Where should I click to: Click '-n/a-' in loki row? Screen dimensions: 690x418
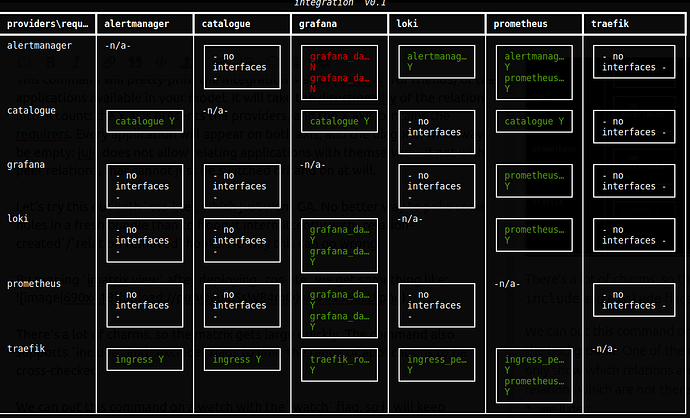(410, 219)
